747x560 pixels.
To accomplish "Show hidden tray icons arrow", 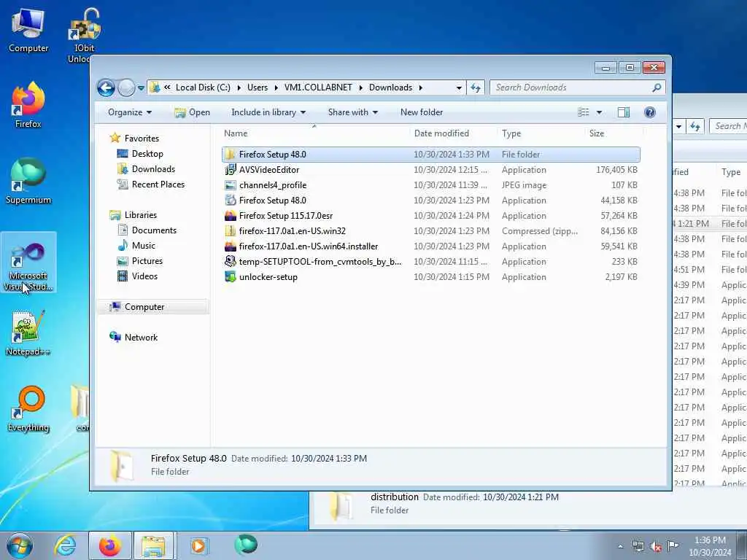I will [620, 546].
